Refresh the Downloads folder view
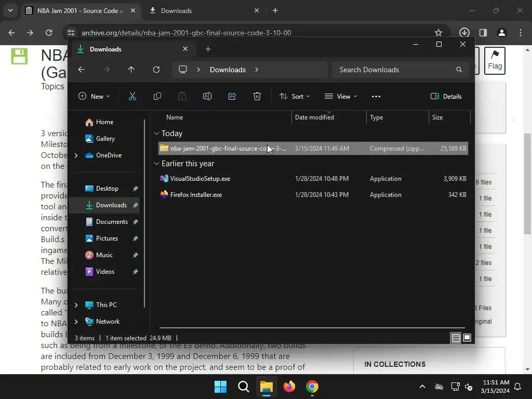532x399 pixels. (156, 70)
